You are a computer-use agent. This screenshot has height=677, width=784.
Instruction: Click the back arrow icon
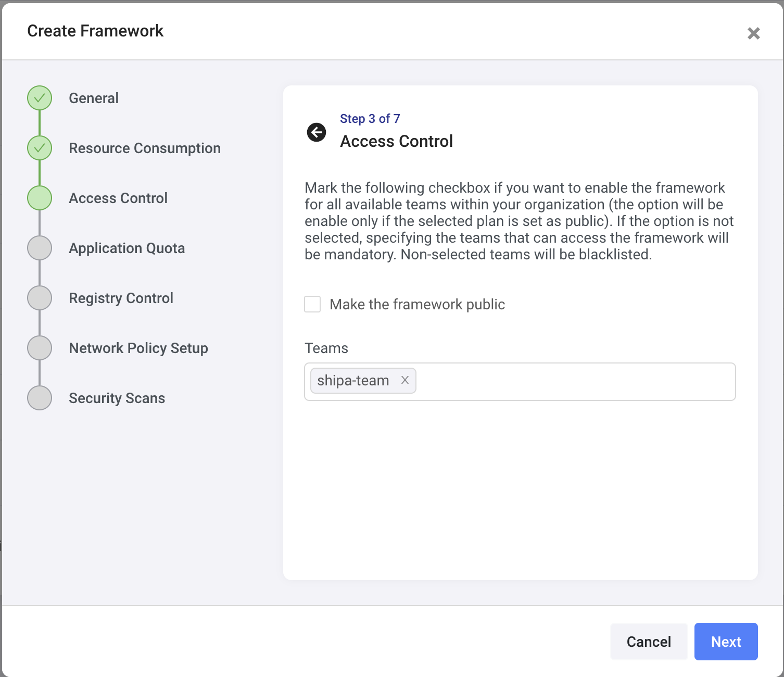tap(317, 132)
